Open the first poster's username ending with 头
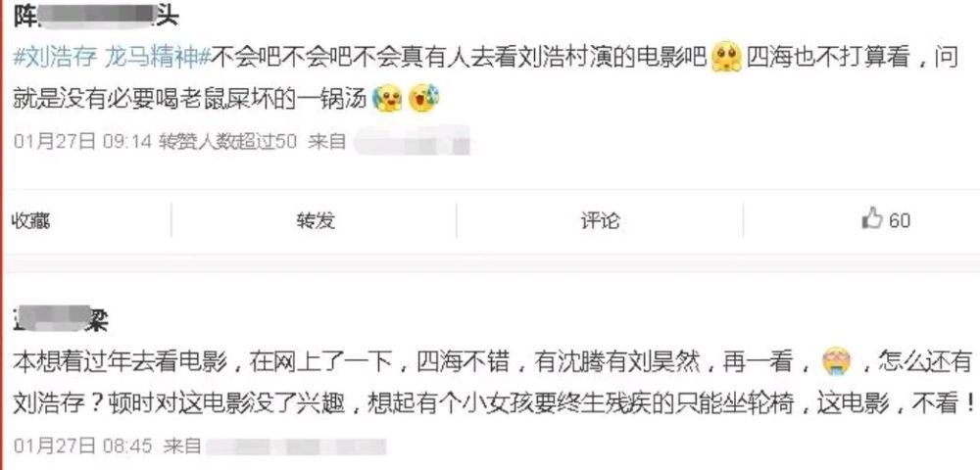Image resolution: width=980 pixels, height=470 pixels. 96,15
